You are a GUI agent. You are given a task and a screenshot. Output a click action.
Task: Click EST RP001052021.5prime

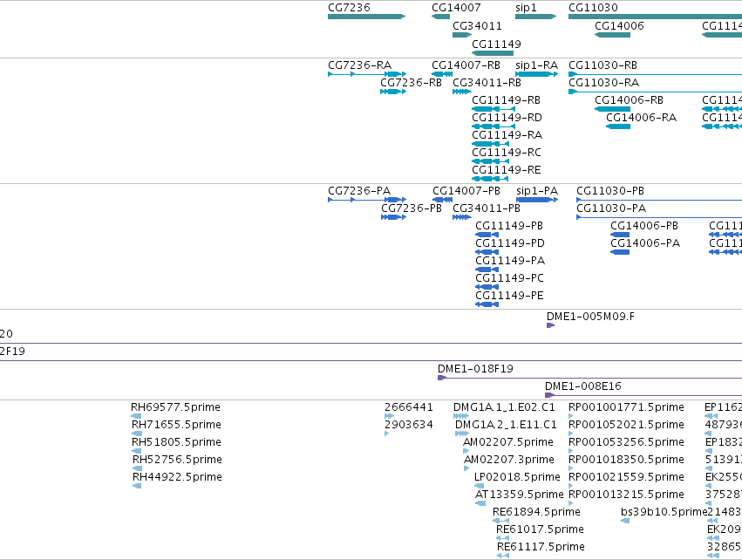tap(571, 434)
